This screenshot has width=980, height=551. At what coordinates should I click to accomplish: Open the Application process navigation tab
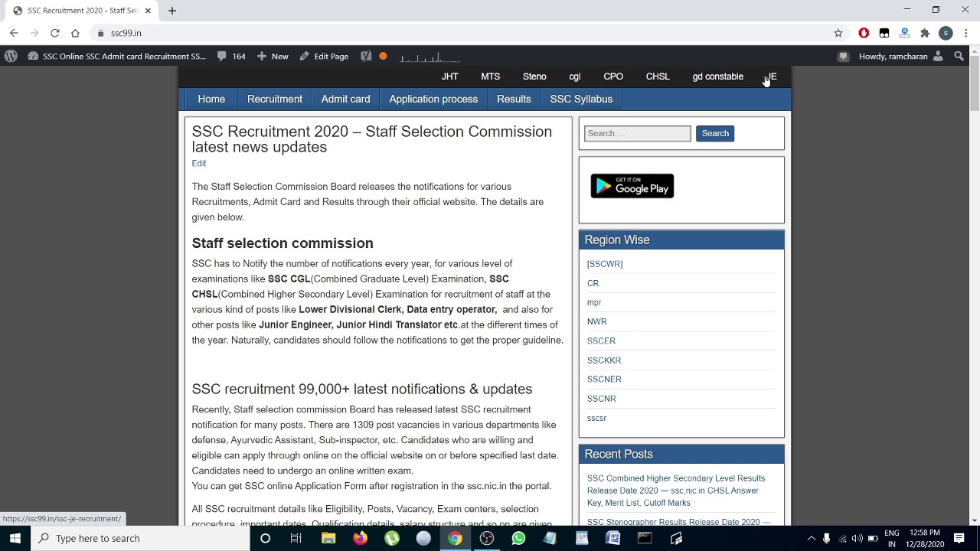tap(433, 99)
